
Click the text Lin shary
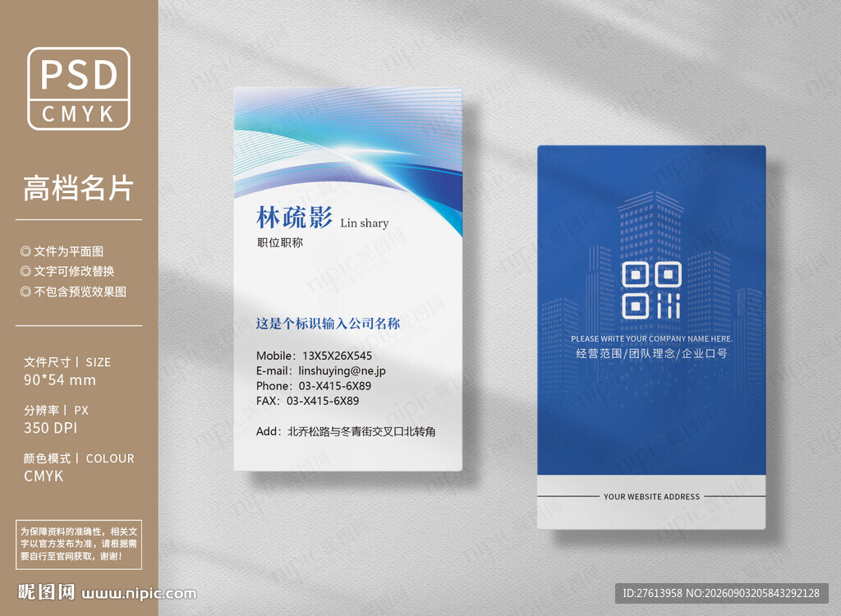364,223
